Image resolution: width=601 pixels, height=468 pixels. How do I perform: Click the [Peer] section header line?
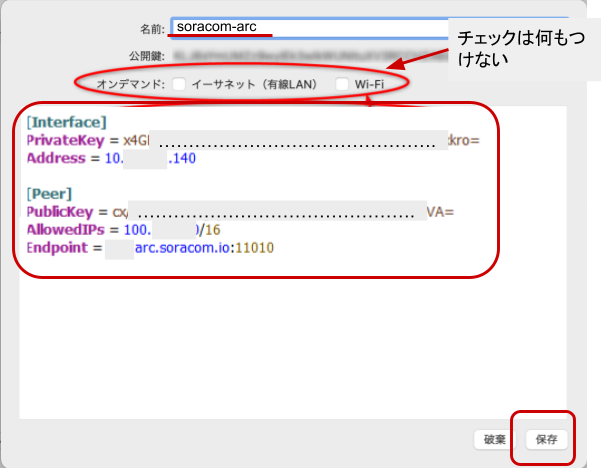[49, 194]
